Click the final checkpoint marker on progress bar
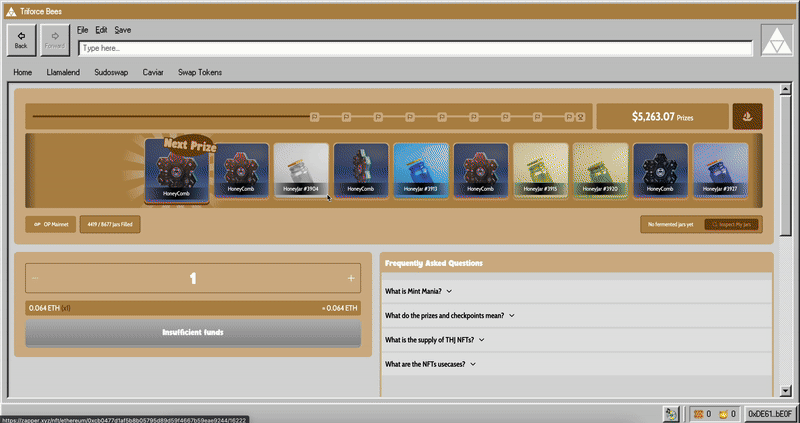Viewport: 800px width, 423px height. pyautogui.click(x=581, y=117)
